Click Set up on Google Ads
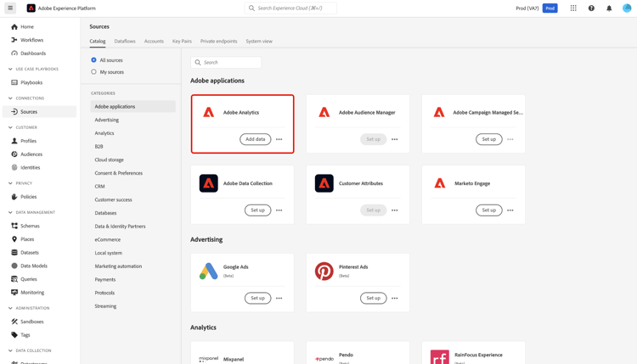Screen dimensions: 637x364 257,298
